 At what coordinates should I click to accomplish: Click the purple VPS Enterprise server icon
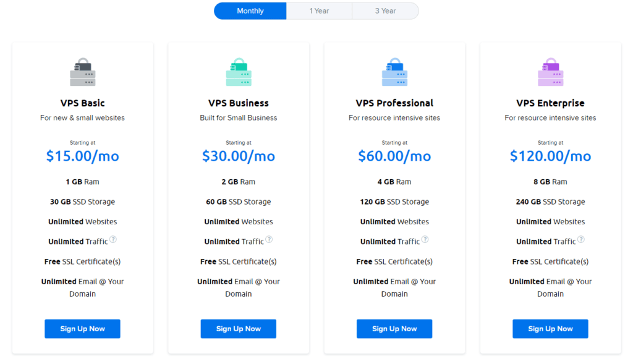pos(550,72)
